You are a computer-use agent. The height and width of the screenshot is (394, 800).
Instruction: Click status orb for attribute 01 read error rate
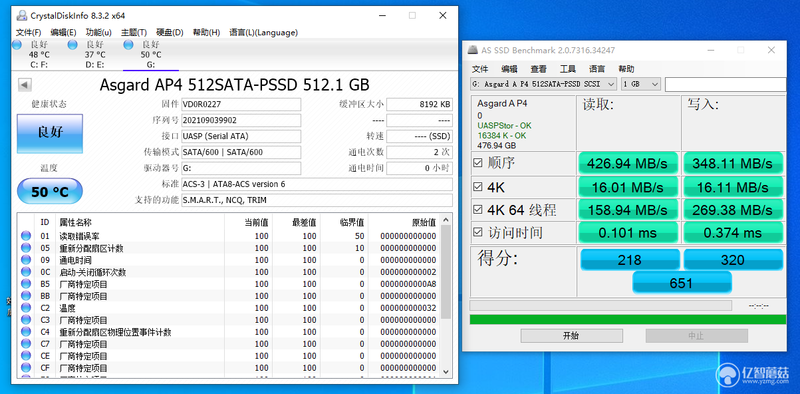pos(26,236)
